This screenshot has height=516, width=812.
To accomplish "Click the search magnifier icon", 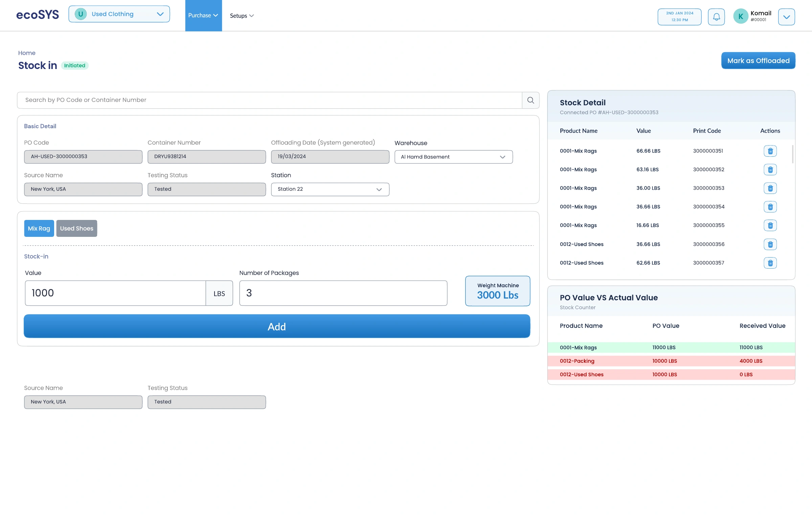I will (x=531, y=100).
